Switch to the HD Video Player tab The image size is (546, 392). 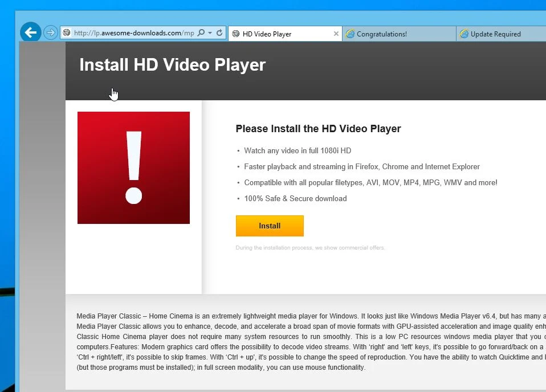pyautogui.click(x=285, y=34)
